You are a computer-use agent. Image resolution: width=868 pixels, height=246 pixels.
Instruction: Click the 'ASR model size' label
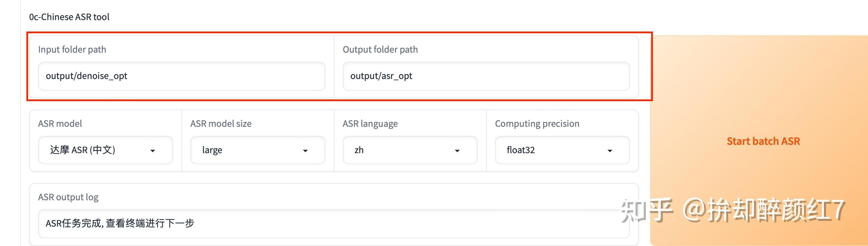[221, 124]
